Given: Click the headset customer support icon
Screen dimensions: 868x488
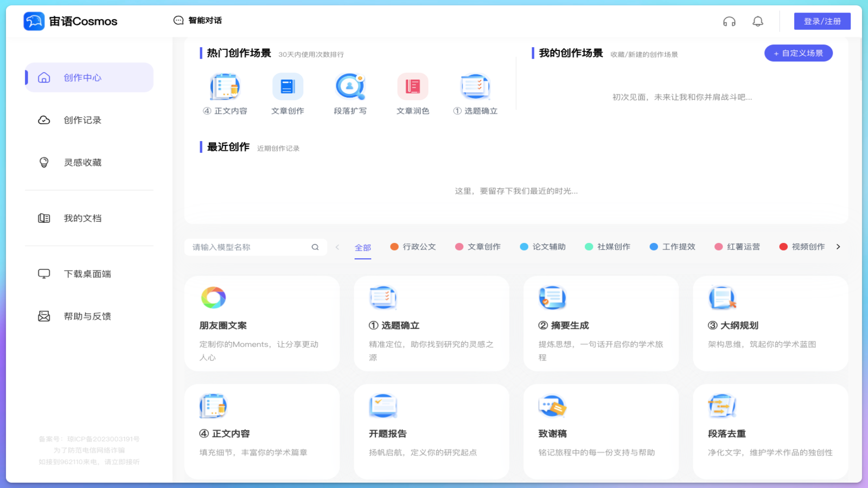Looking at the screenshot, I should pyautogui.click(x=729, y=22).
